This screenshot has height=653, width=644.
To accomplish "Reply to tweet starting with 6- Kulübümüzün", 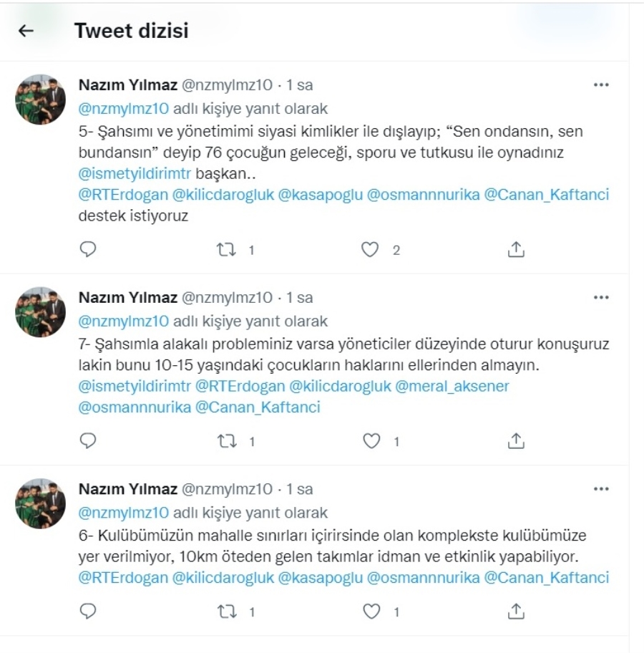I will [88, 611].
